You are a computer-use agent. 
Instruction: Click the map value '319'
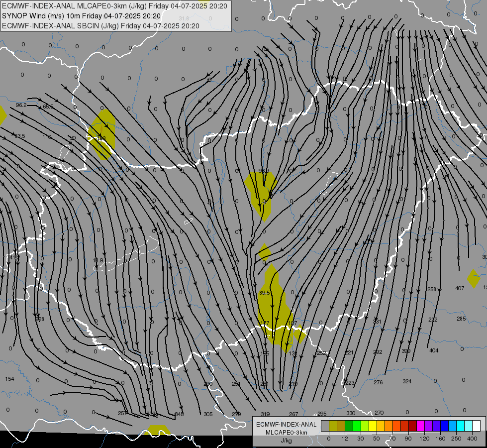pyautogui.click(x=265, y=414)
